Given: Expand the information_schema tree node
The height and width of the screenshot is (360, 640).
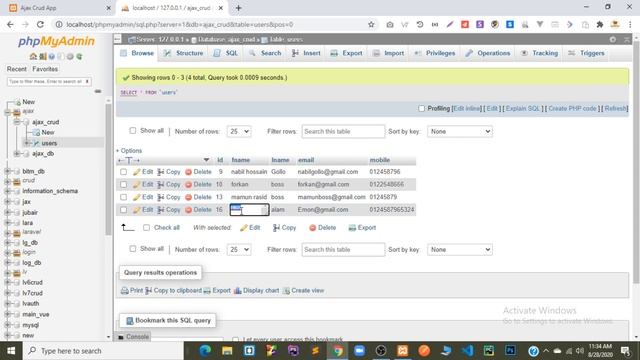Looking at the screenshot, I should 7,191.
